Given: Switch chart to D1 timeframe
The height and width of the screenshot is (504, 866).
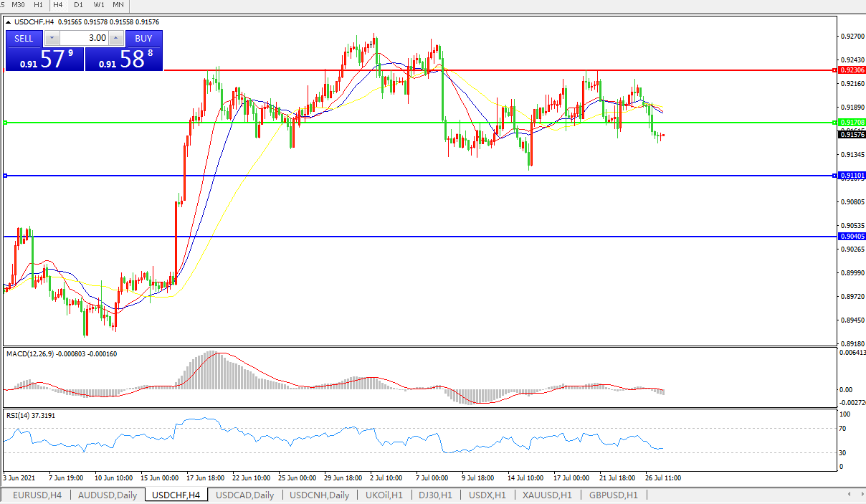Looking at the screenshot, I should 79,4.
